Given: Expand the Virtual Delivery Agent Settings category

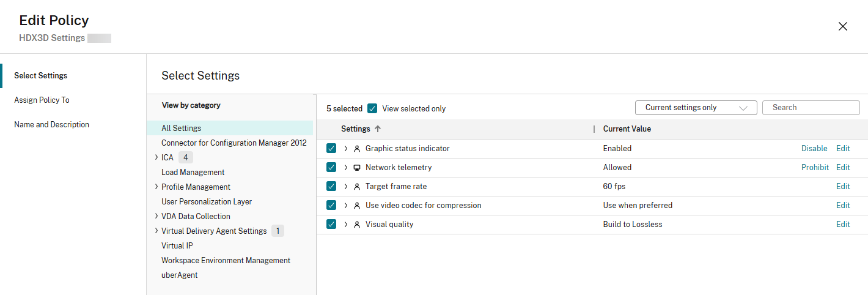Looking at the screenshot, I should (156, 231).
